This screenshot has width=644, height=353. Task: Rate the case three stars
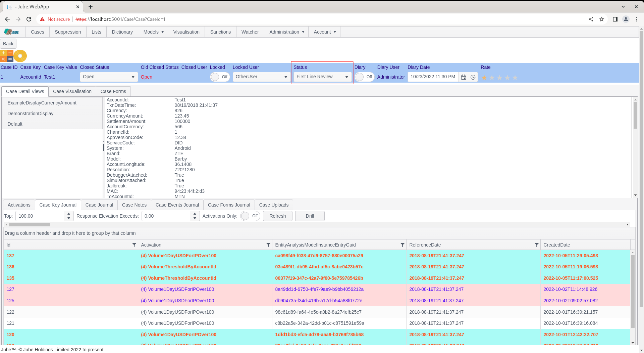tap(499, 78)
